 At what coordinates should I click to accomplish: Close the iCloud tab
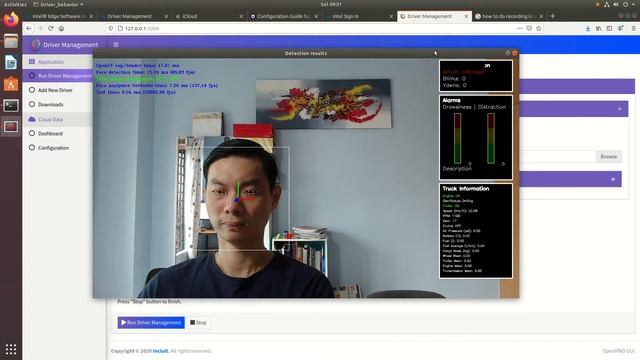241,16
